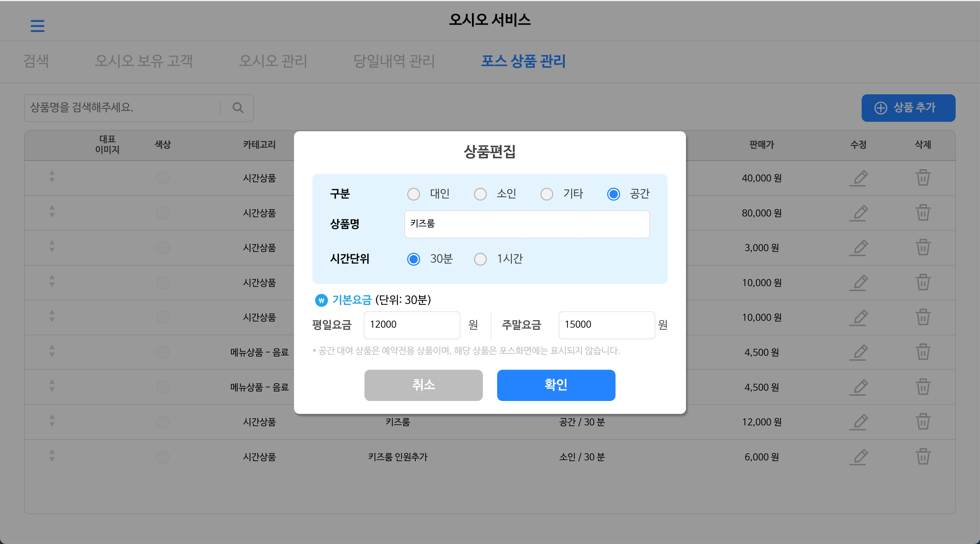Click edit pencil for 40,000 원 row

pos(858,178)
